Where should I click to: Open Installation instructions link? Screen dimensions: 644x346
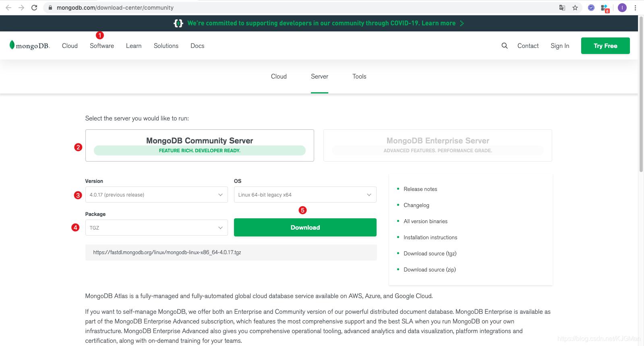[x=431, y=237]
